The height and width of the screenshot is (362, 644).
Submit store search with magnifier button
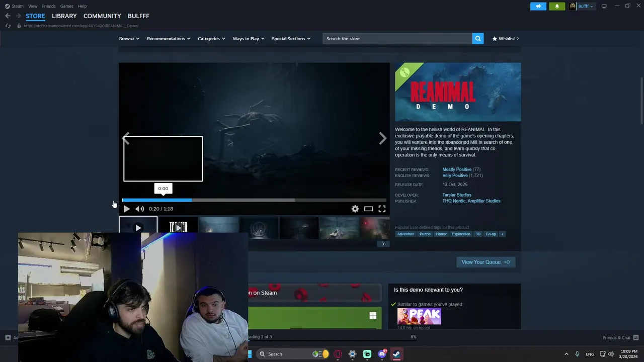coord(478,39)
